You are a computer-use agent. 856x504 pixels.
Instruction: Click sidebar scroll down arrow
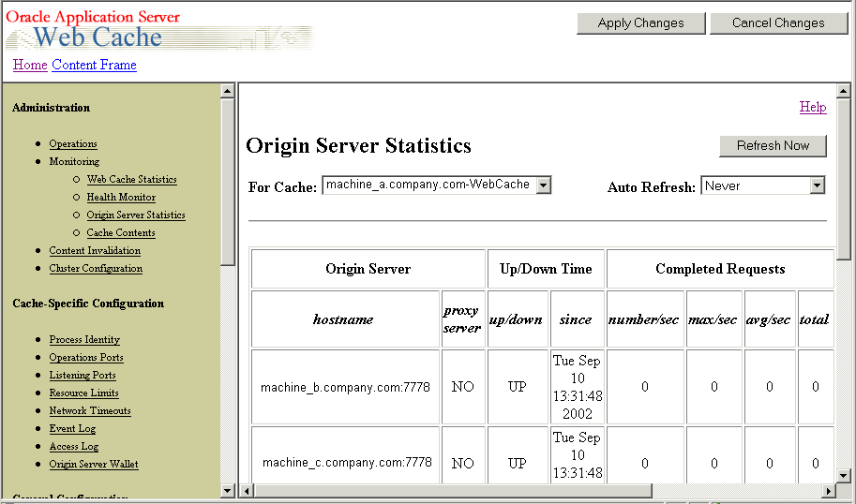coord(228,490)
